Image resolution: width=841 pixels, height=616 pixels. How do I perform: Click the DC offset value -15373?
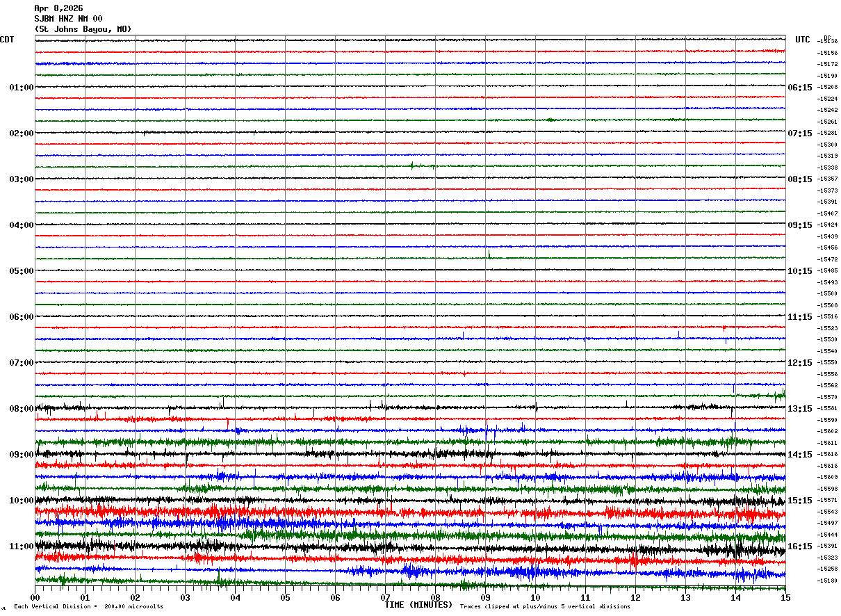[828, 191]
